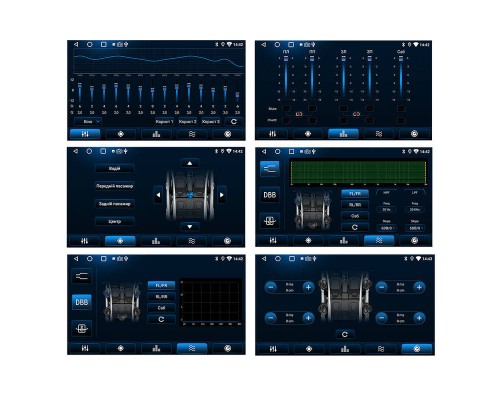The height and width of the screenshot is (400, 500).
Task: Open equalizer preset dropdown left of Користувач 1
Action: pos(88,122)
